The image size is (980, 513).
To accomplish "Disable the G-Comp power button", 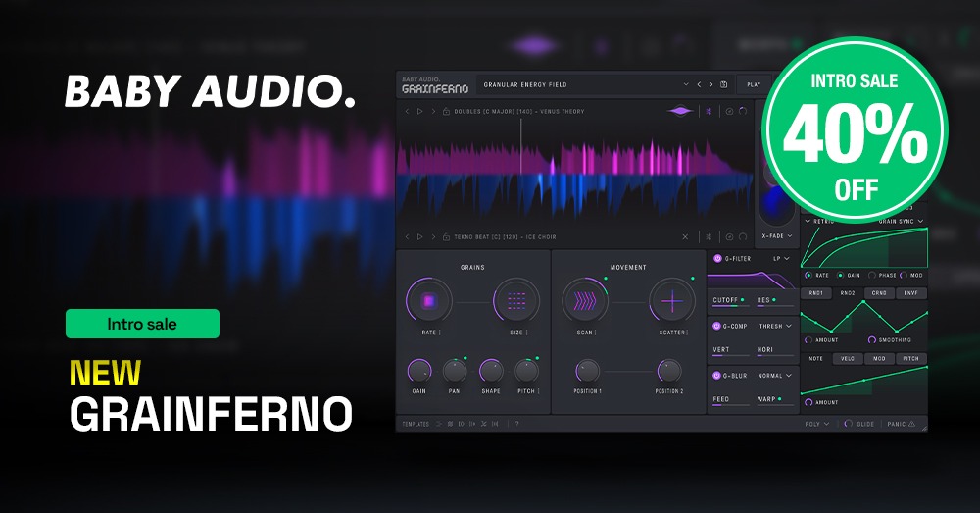I will point(717,326).
